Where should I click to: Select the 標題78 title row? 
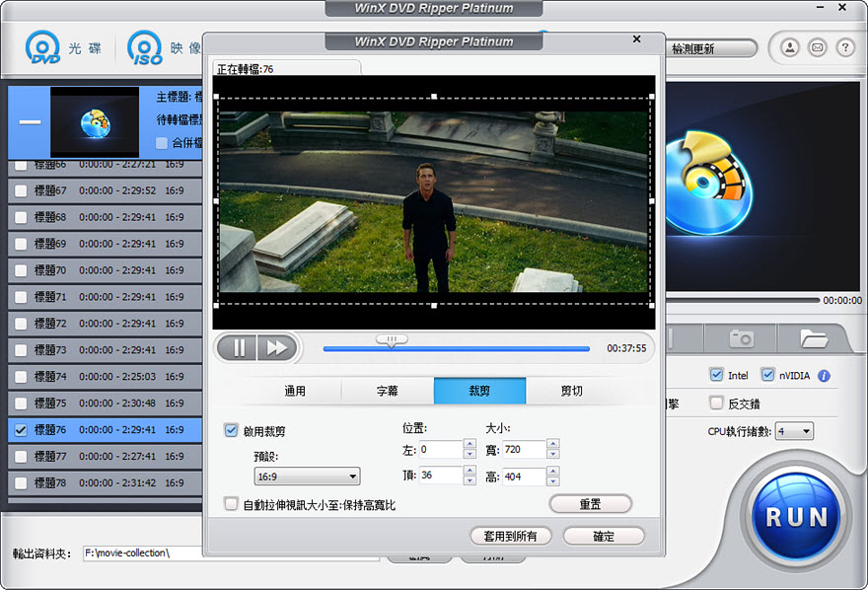tap(106, 483)
